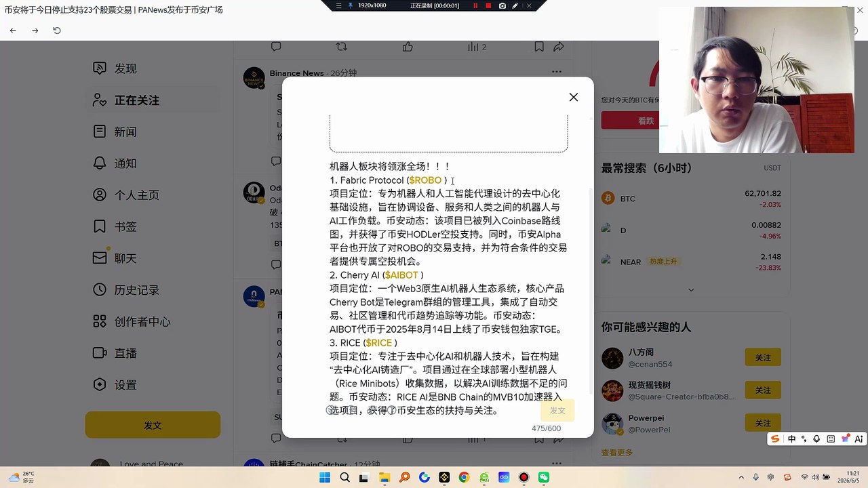
Task: Click the comment icon on top post
Action: tap(276, 47)
